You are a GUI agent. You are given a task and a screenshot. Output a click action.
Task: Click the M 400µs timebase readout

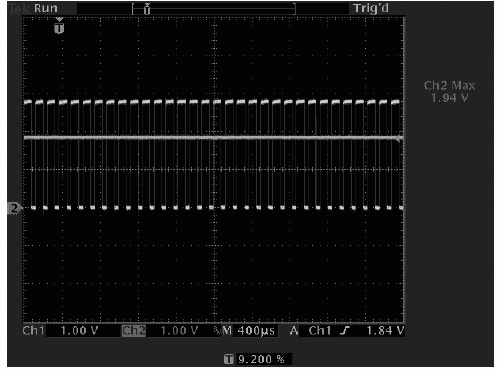[249, 331]
